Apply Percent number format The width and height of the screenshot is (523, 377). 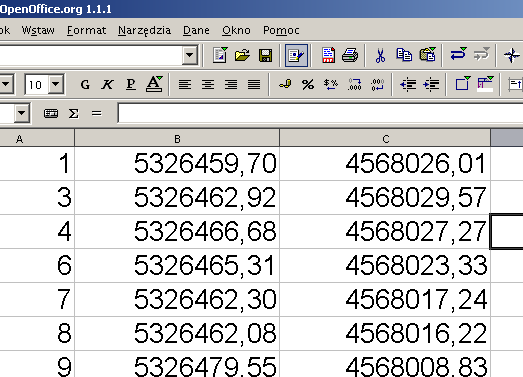tap(308, 84)
